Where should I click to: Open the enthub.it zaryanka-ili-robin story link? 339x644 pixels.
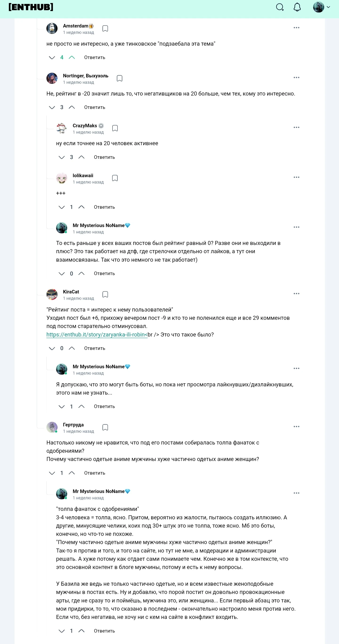pos(97,335)
